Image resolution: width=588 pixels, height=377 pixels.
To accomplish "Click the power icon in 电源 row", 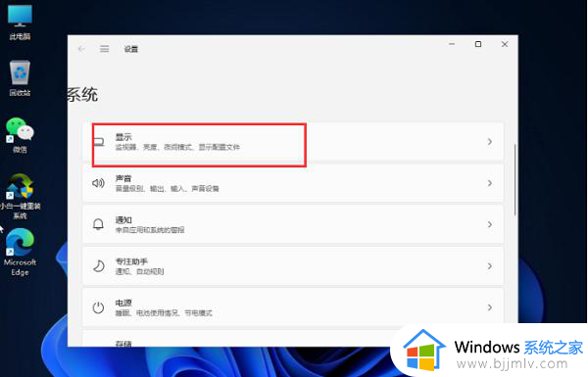I will pyautogui.click(x=98, y=307).
